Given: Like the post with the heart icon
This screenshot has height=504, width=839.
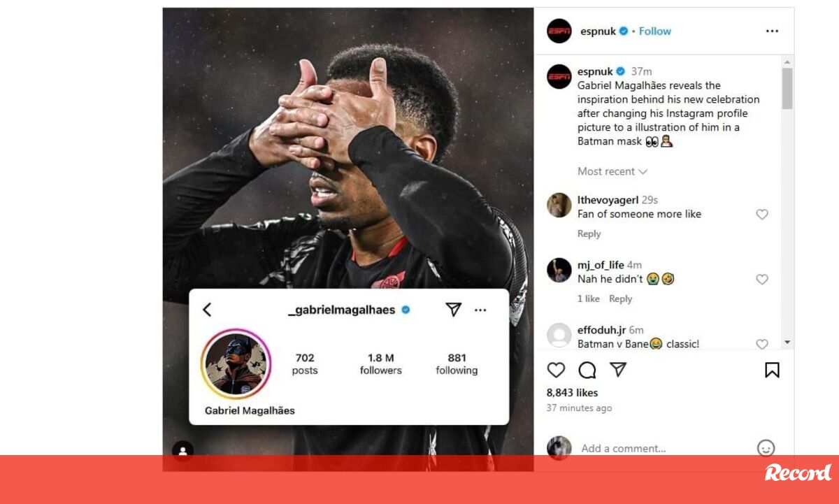Looking at the screenshot, I should pyautogui.click(x=556, y=370).
